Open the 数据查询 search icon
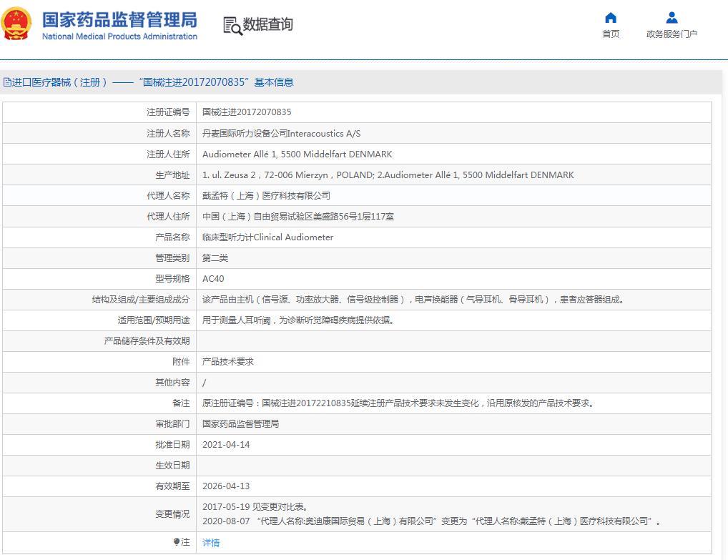This screenshot has height=560, width=728. click(x=232, y=26)
